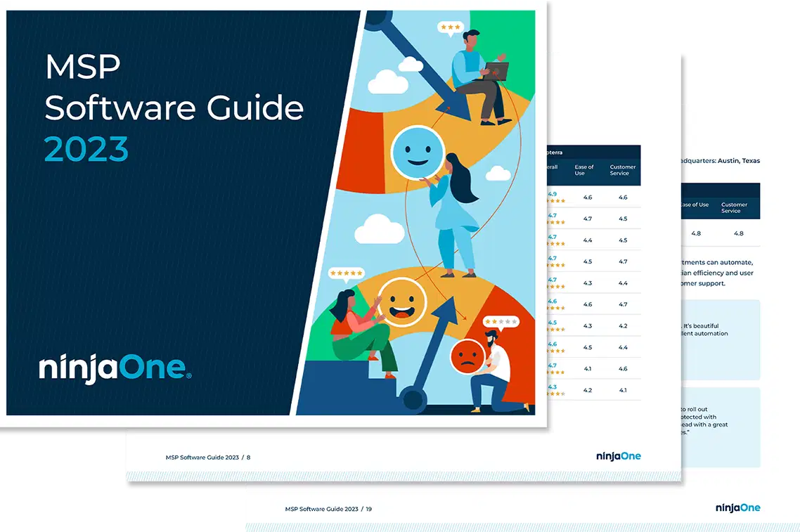This screenshot has height=532, width=800.
Task: Click the orange laughing face icon
Action: tap(401, 303)
